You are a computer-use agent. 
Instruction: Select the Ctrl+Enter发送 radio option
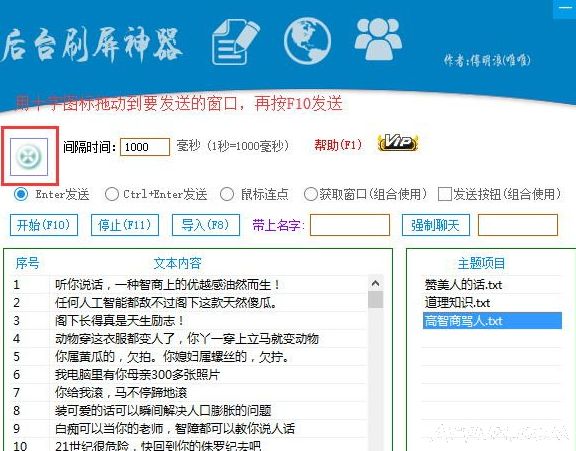(112, 194)
